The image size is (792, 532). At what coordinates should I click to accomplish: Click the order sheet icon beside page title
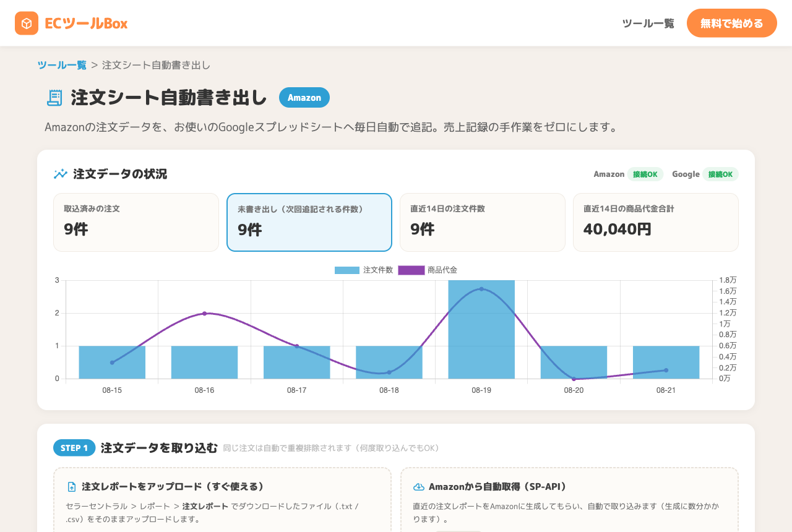click(54, 98)
